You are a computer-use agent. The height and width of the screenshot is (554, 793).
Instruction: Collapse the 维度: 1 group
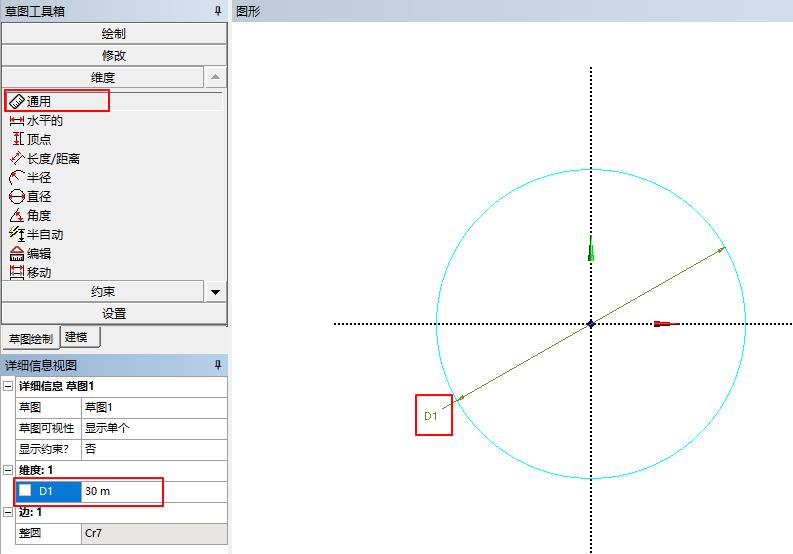(8, 470)
